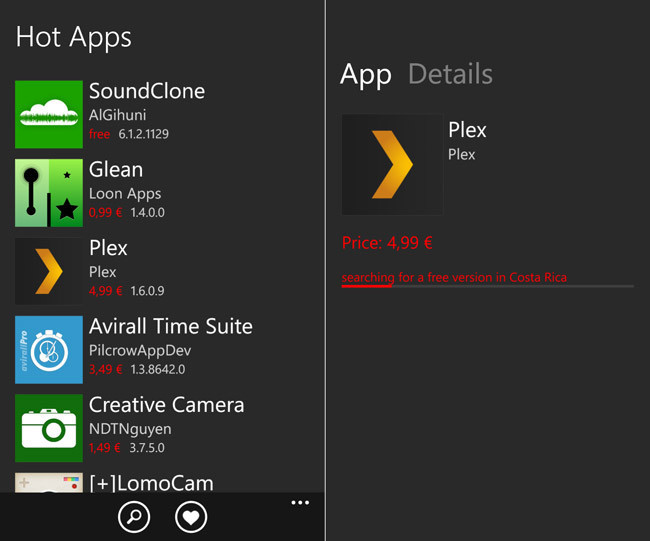Click version 1.4.0.0 text

pyautogui.click(x=148, y=213)
